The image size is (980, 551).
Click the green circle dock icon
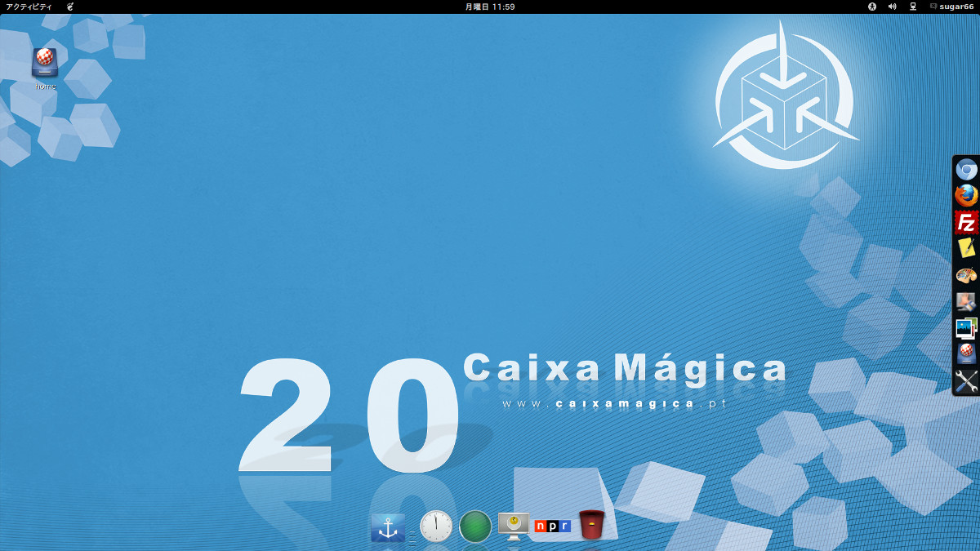[x=475, y=527]
